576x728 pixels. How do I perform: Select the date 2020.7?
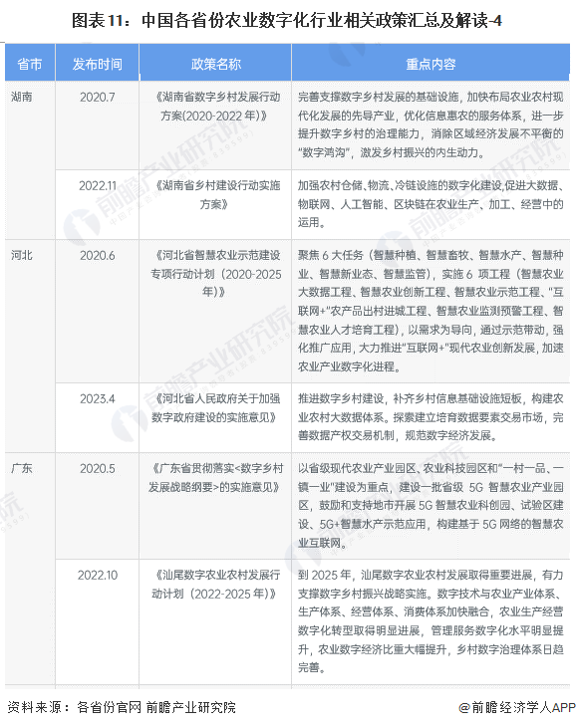click(x=97, y=97)
